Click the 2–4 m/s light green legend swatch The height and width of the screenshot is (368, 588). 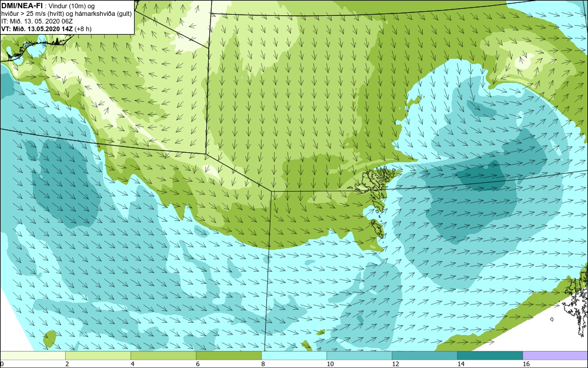98,356
